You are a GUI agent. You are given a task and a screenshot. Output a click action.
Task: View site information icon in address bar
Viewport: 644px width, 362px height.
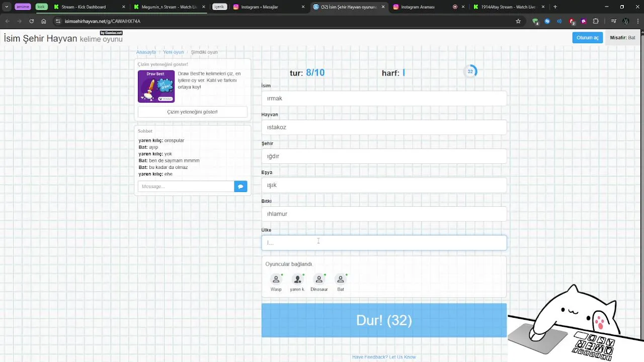[58, 21]
